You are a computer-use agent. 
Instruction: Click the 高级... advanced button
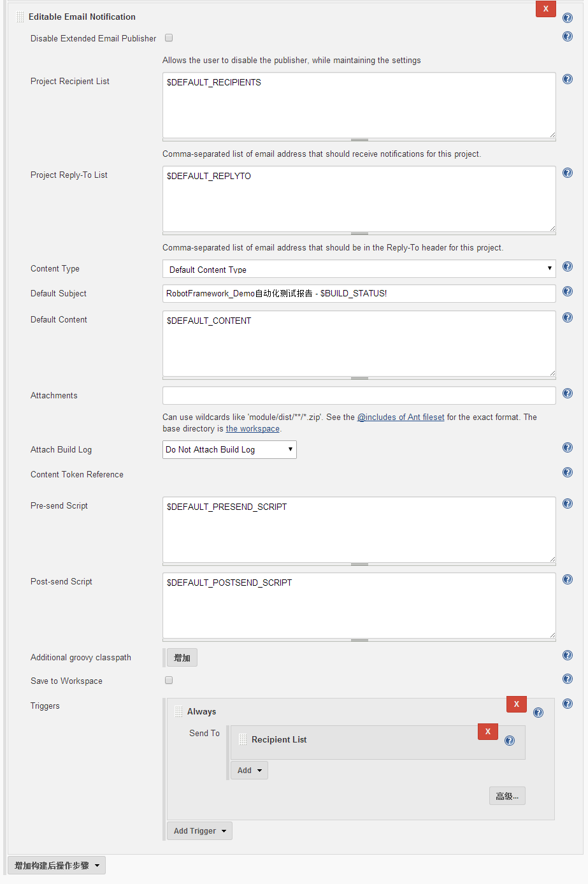point(507,796)
